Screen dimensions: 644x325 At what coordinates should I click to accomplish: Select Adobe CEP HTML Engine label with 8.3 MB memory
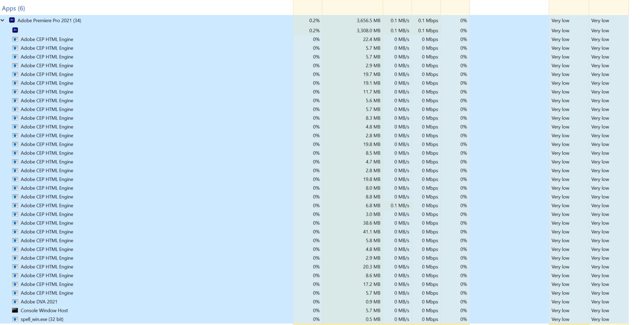pos(47,118)
